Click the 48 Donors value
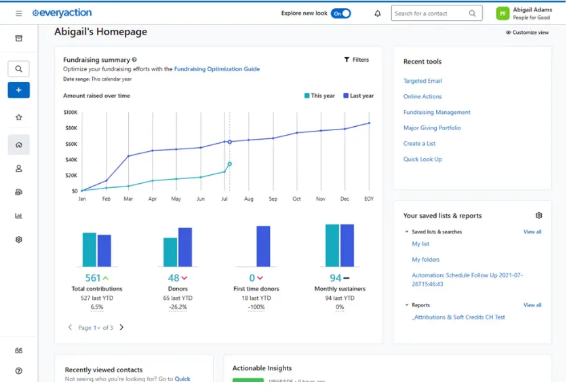 click(174, 278)
